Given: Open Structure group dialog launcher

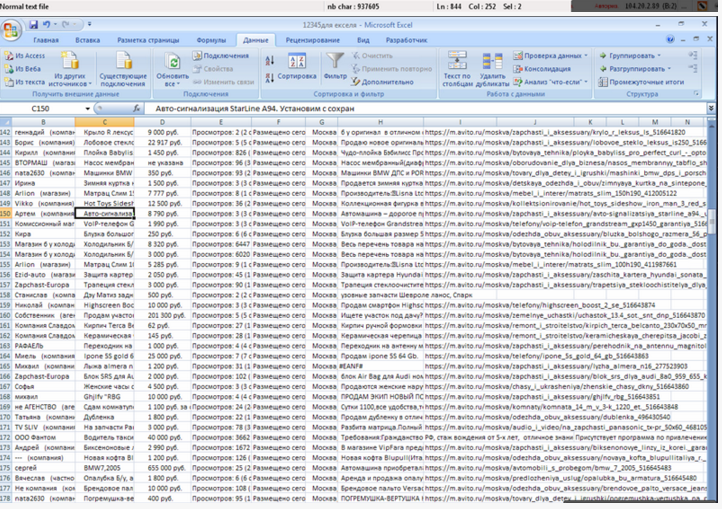Looking at the screenshot, I should (696, 94).
